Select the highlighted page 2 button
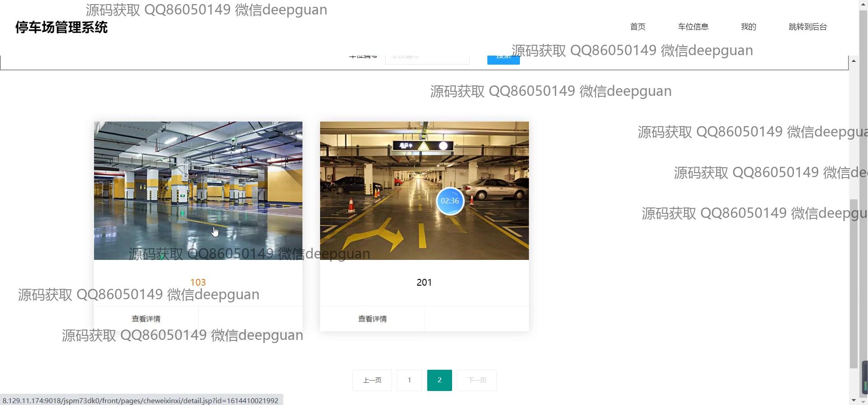868x405 pixels. point(439,380)
